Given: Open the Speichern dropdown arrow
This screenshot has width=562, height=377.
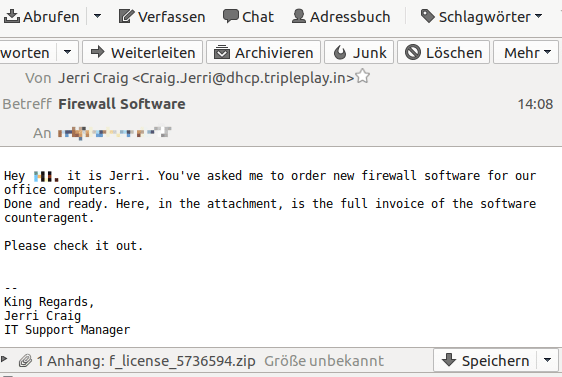Looking at the screenshot, I should [547, 360].
